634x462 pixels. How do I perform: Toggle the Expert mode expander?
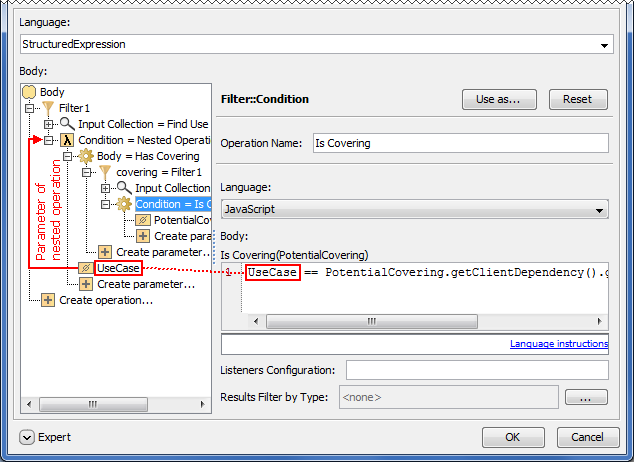(x=27, y=437)
